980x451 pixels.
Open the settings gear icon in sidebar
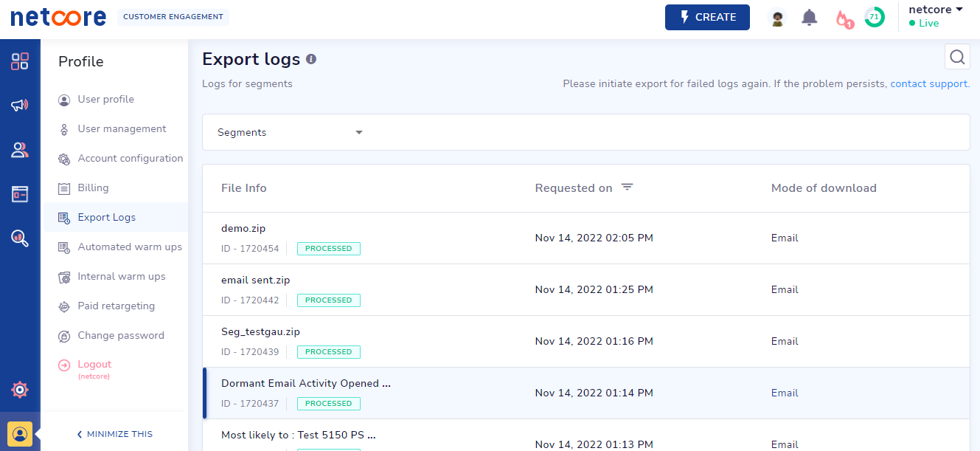(20, 389)
